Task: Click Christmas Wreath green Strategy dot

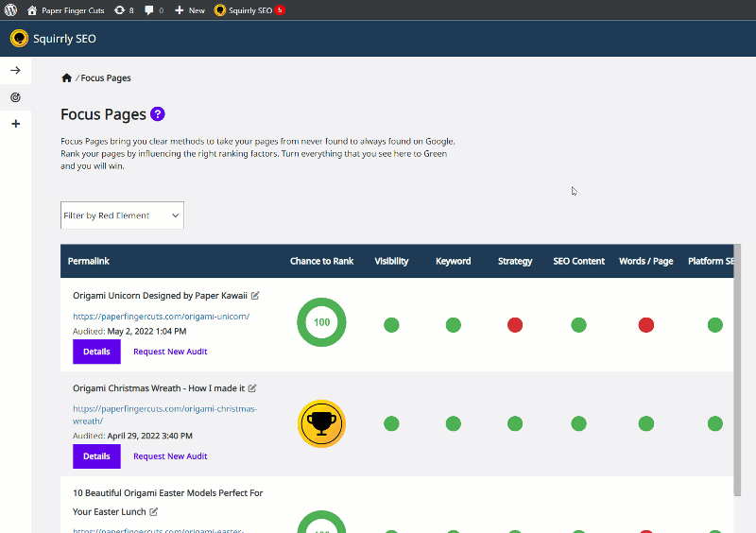Action: [x=515, y=423]
